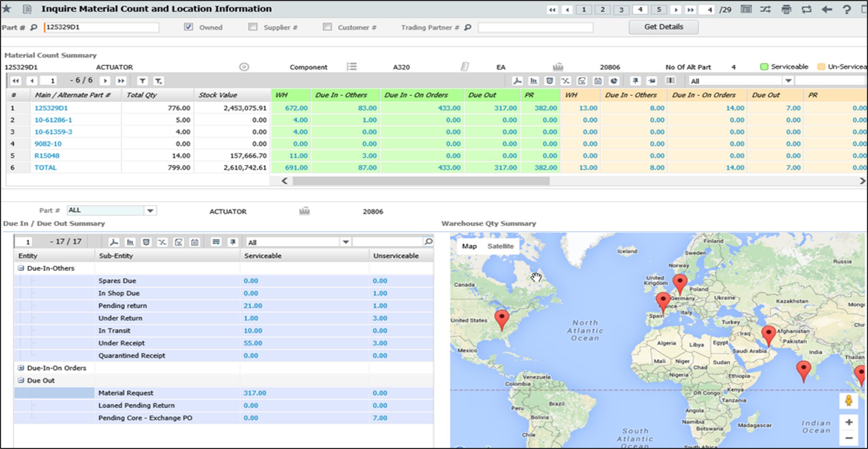Open the bar chart view icon
Viewport: 868px width, 449px height.
(533, 81)
